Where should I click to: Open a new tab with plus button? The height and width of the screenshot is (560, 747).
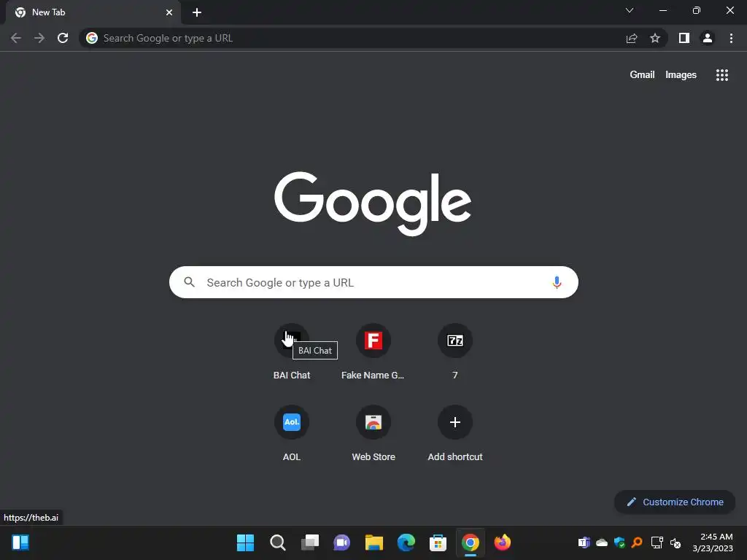[x=197, y=12]
